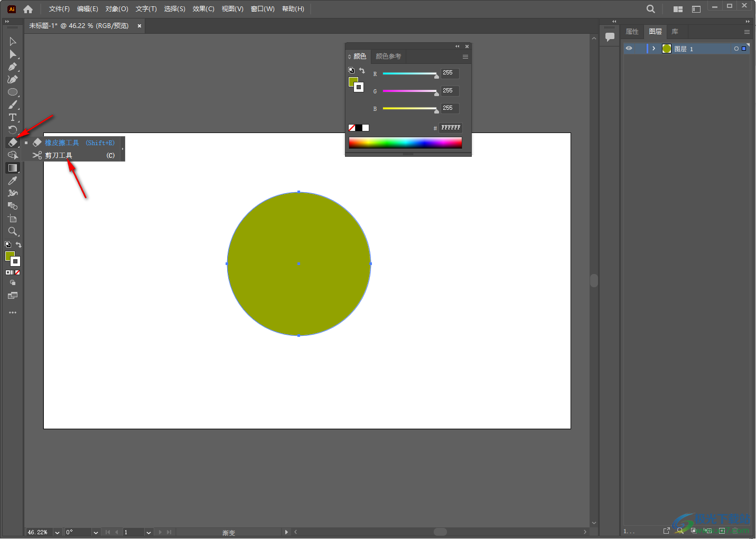
Task: Select the Paintbrush tool
Action: [13, 105]
